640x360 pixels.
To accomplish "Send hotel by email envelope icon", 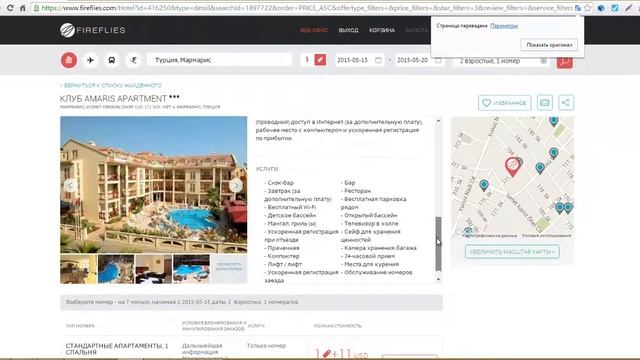I will tap(544, 103).
